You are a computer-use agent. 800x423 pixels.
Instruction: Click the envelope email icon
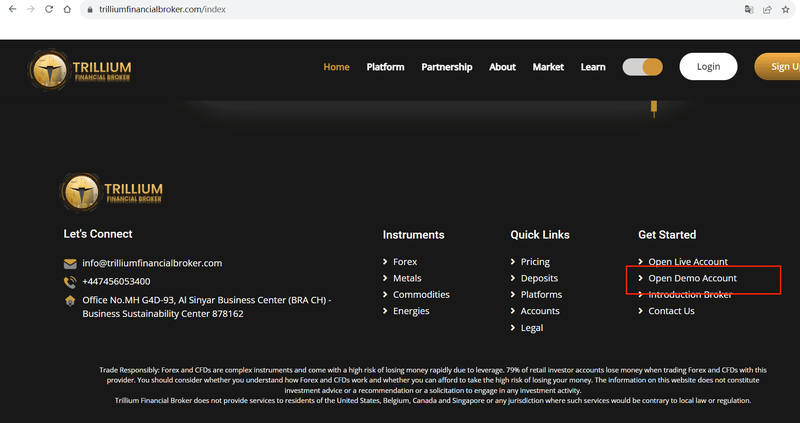70,264
